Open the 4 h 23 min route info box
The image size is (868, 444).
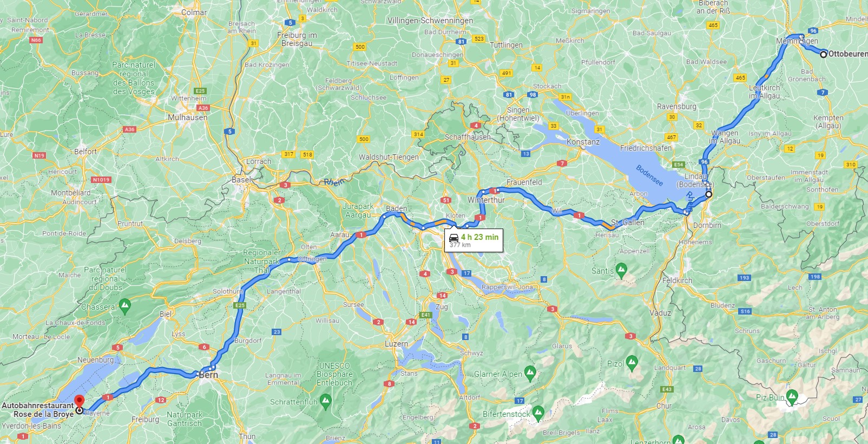[x=474, y=240]
